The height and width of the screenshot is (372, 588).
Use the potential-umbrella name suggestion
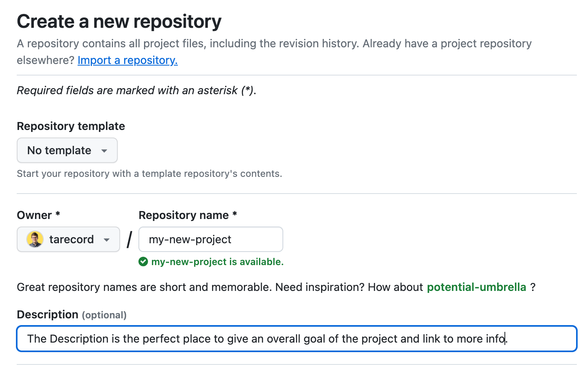476,287
